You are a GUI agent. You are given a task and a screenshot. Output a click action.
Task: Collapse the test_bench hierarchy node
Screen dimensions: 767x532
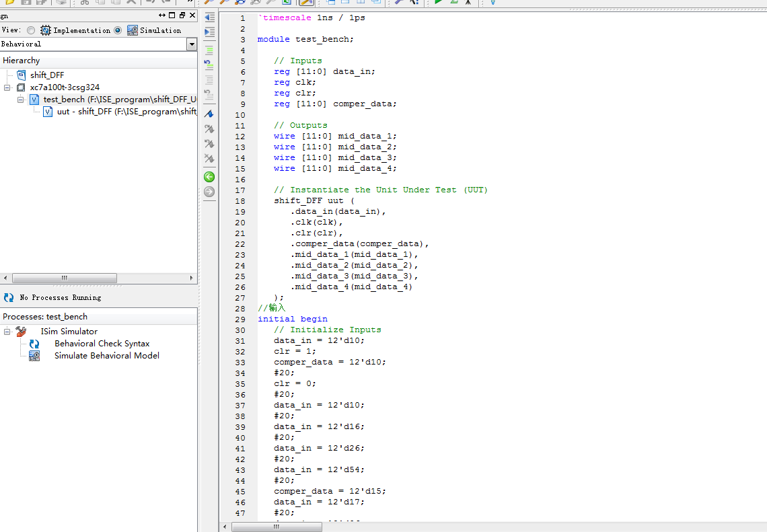(20, 100)
